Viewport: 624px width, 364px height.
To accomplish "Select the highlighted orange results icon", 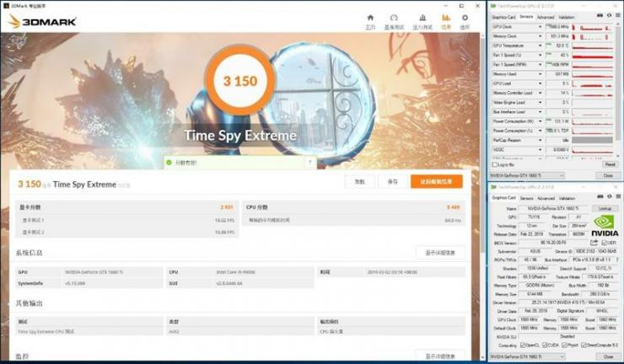I will click(x=446, y=21).
